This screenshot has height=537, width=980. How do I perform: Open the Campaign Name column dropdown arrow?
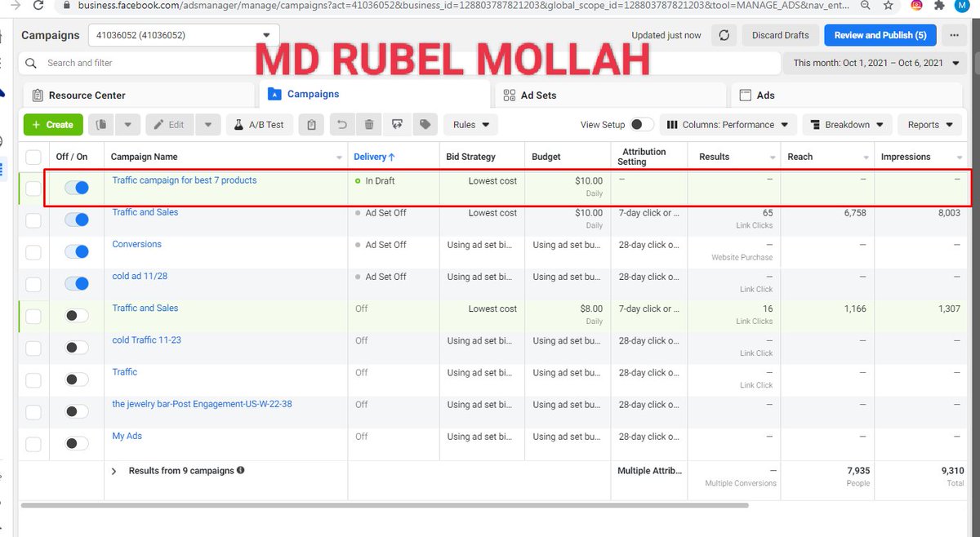pos(339,158)
